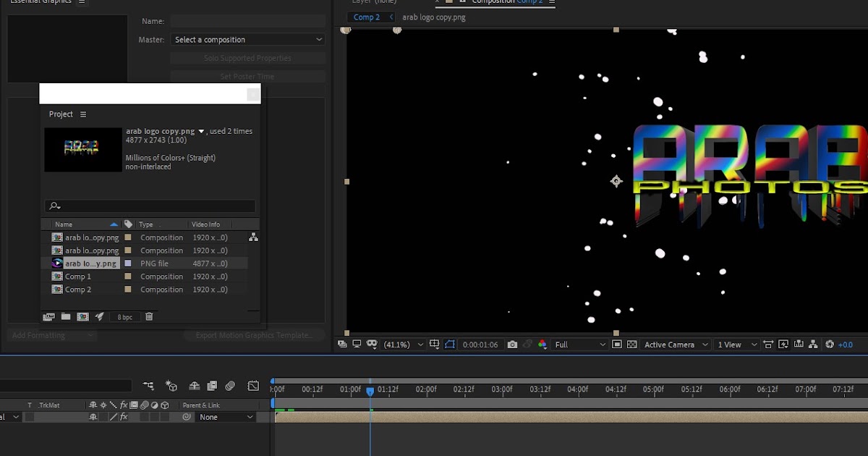Open Composition Mini-Flowchart in timeline
The height and width of the screenshot is (456, 868).
pyautogui.click(x=148, y=386)
